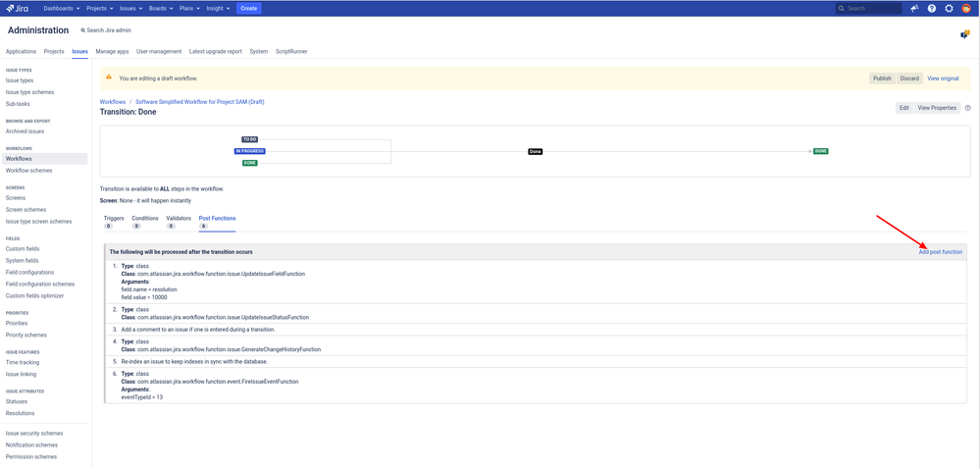The image size is (980, 469).
Task: Select the Conditions tab
Action: pyautogui.click(x=145, y=222)
